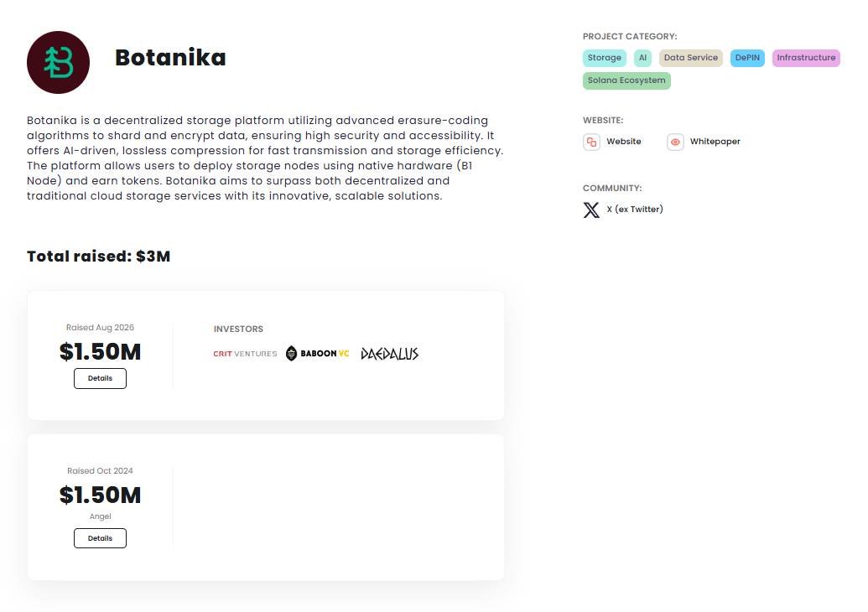868x612 pixels.
Task: Expand Details for the Oct 2024 Angel round
Action: click(x=100, y=538)
